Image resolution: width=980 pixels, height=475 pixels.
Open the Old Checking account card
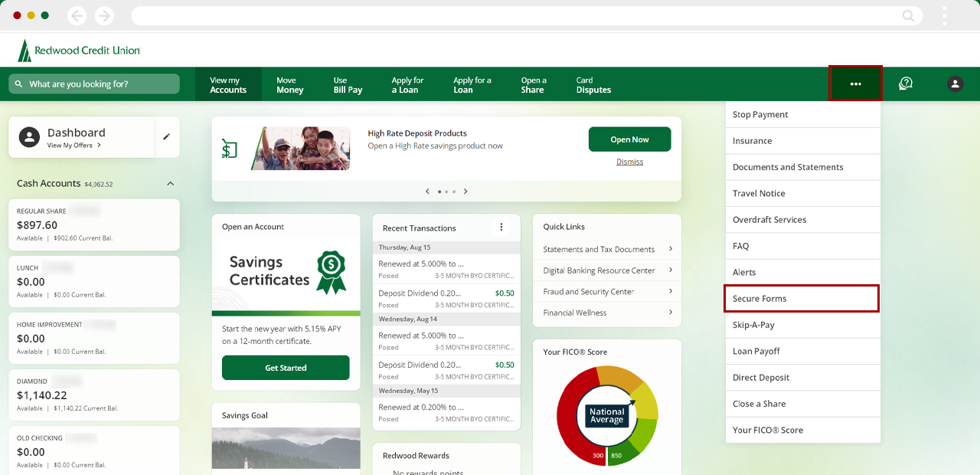point(94,450)
